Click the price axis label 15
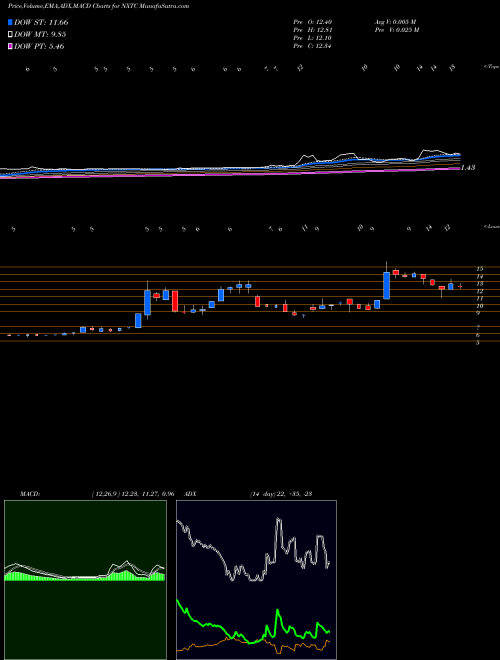This screenshot has width=500, height=660. coord(479,269)
